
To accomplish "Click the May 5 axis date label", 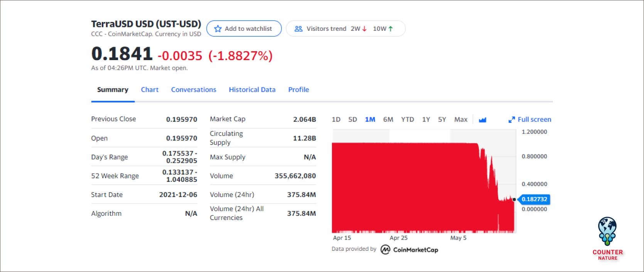I will click(459, 238).
